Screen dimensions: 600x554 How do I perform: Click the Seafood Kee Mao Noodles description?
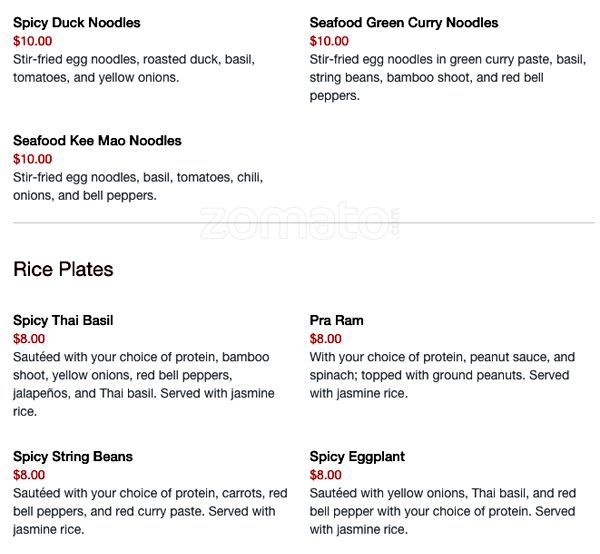tap(138, 186)
